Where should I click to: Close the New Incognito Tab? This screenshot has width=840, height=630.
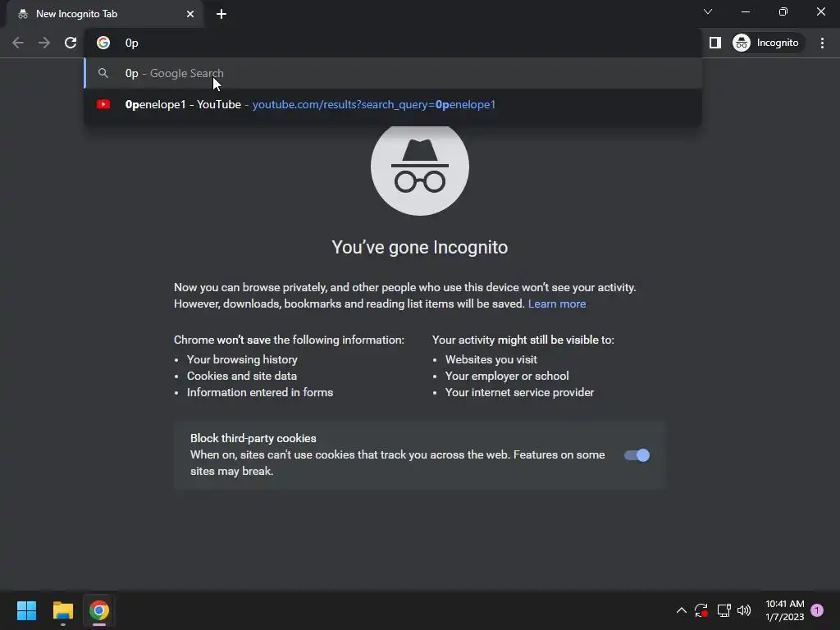[x=190, y=14]
